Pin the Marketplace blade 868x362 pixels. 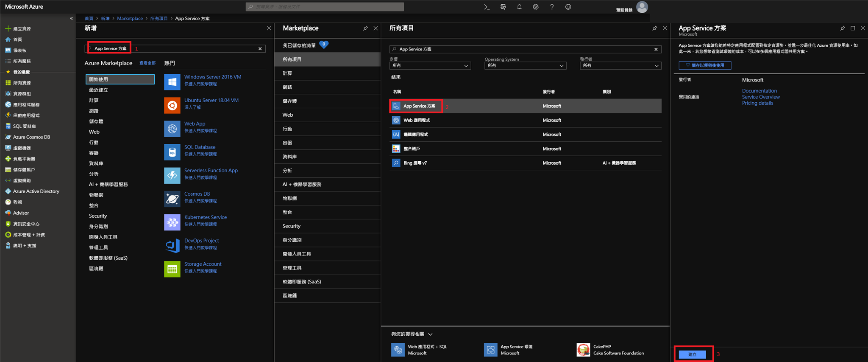365,28
